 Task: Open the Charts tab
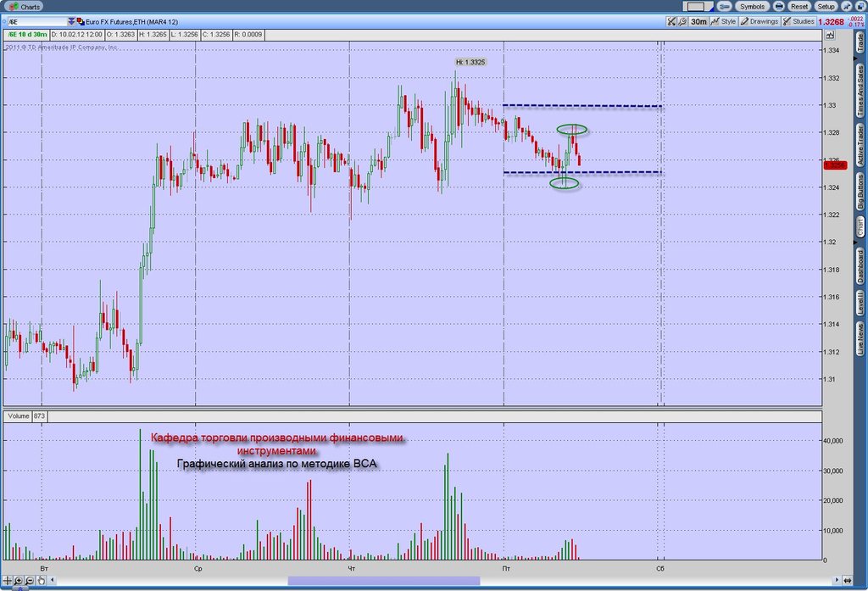click(x=25, y=7)
